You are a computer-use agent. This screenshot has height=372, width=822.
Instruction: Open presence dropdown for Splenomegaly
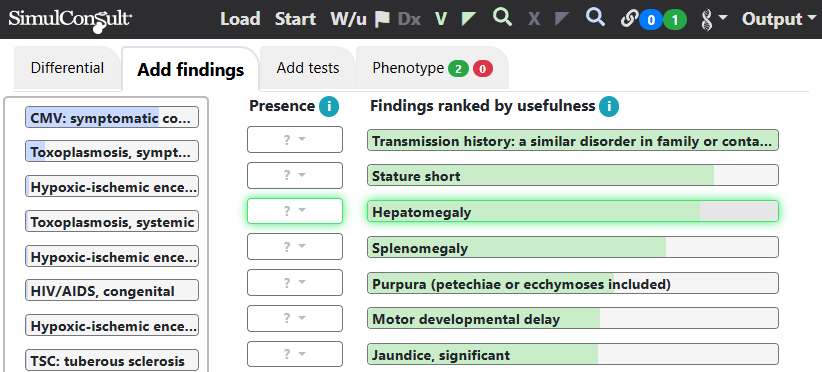tap(295, 247)
